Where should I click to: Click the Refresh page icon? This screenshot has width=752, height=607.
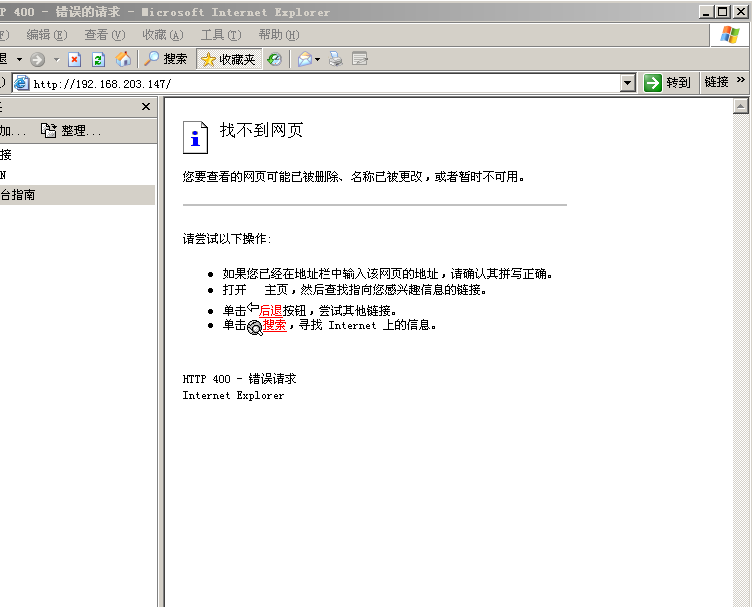(x=98, y=59)
